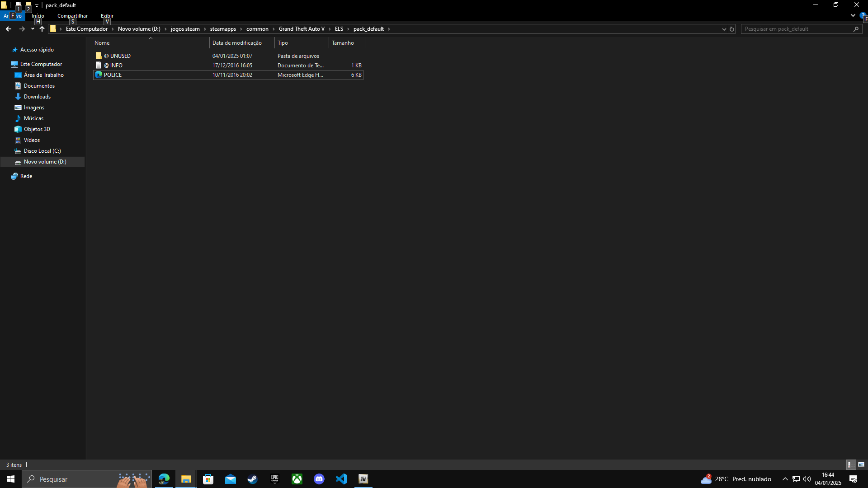Open Discord from the taskbar

click(319, 479)
